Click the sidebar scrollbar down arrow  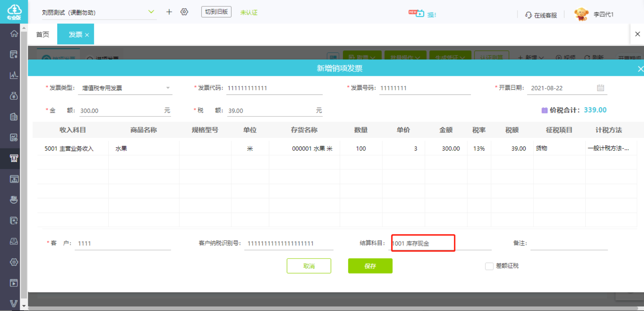tap(24, 306)
